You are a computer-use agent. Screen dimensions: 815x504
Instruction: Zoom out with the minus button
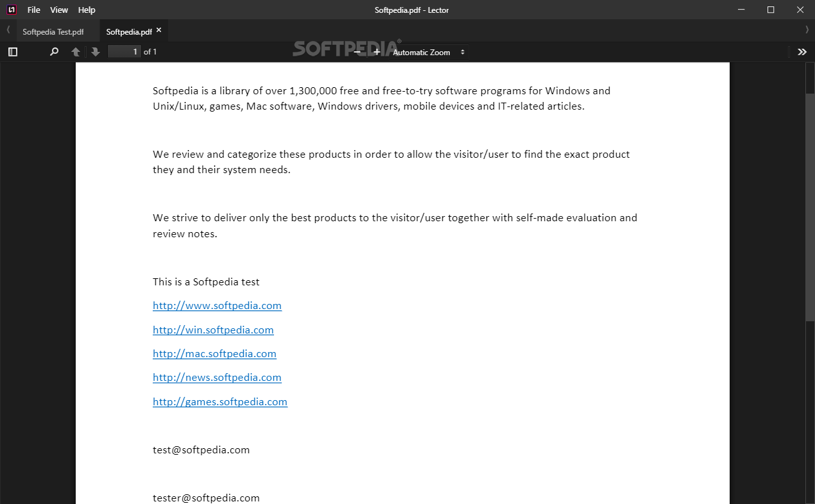pos(357,52)
